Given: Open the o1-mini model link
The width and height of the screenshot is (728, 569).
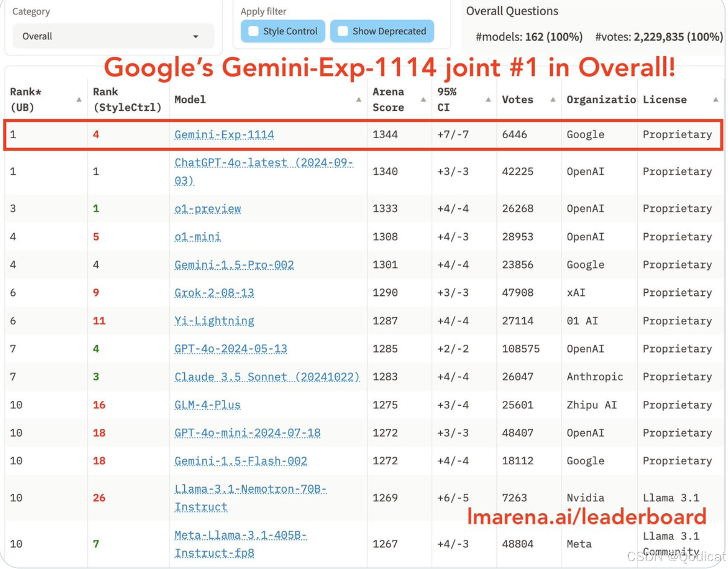Looking at the screenshot, I should pyautogui.click(x=198, y=237).
